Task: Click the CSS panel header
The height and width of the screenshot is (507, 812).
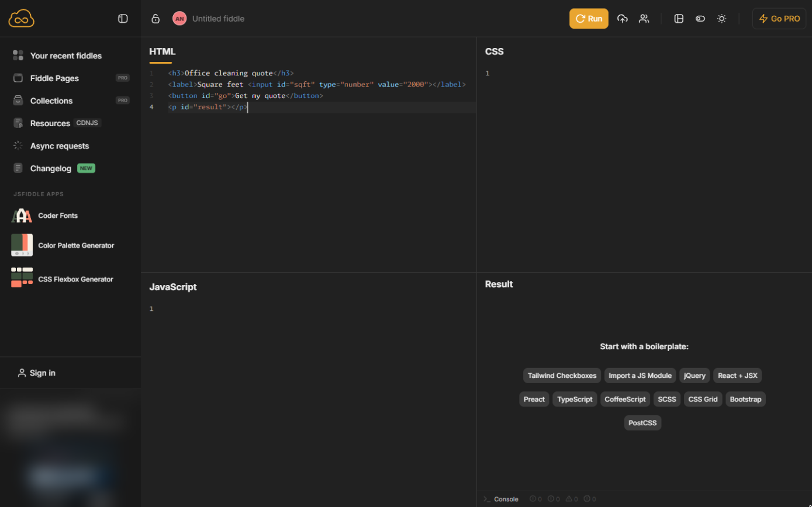Action: click(x=494, y=51)
